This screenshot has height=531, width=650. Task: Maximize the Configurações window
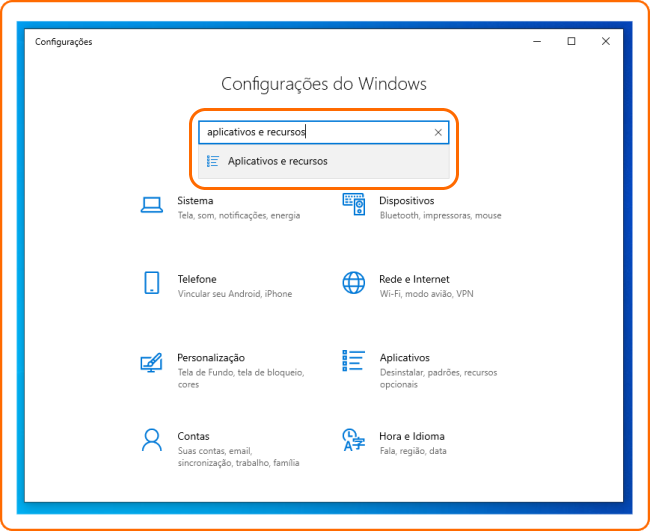point(572,41)
